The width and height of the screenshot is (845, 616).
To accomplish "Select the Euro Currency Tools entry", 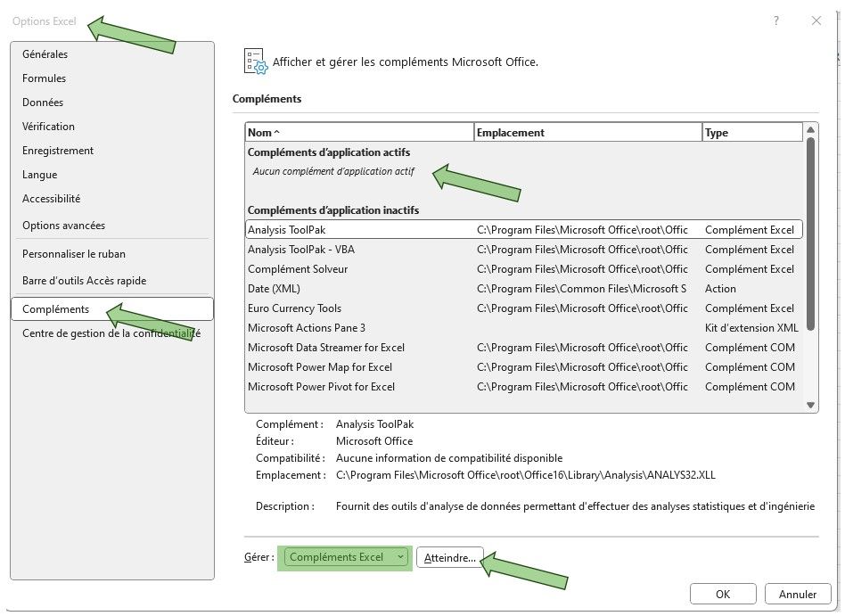I will click(x=294, y=308).
